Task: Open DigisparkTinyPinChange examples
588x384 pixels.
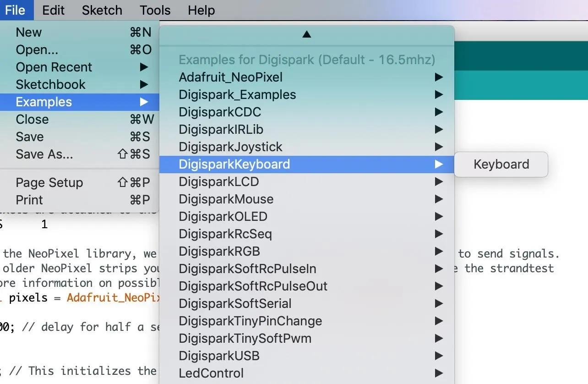Action: pos(307,321)
